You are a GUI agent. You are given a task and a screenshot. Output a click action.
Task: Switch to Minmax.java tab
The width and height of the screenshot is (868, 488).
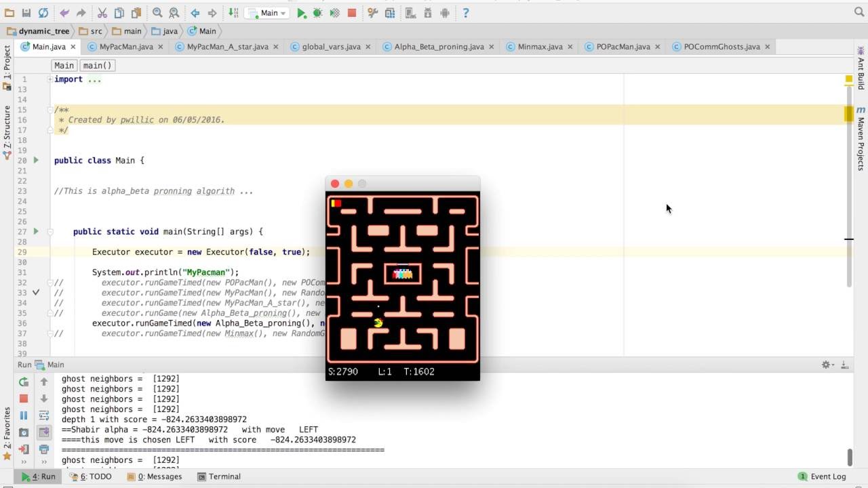540,47
